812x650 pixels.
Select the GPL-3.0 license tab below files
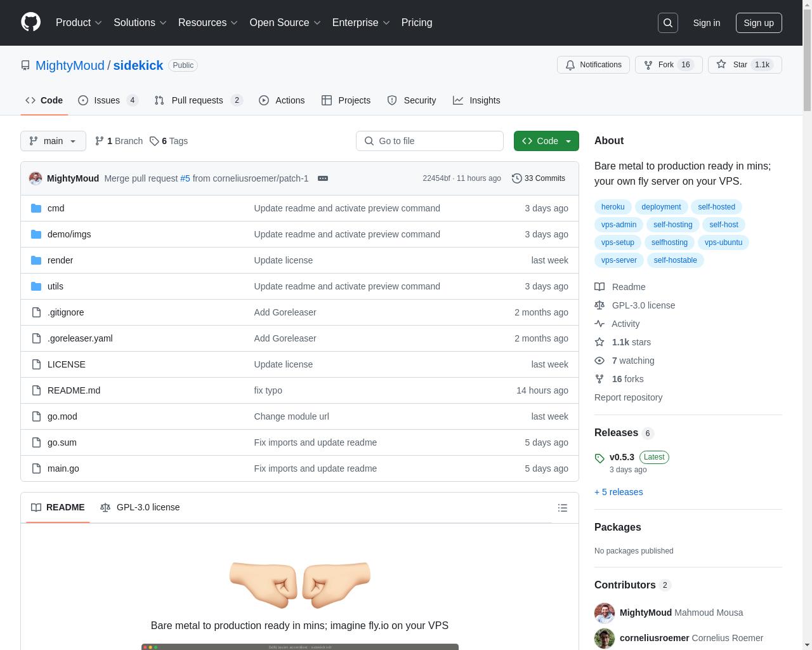[x=140, y=507]
